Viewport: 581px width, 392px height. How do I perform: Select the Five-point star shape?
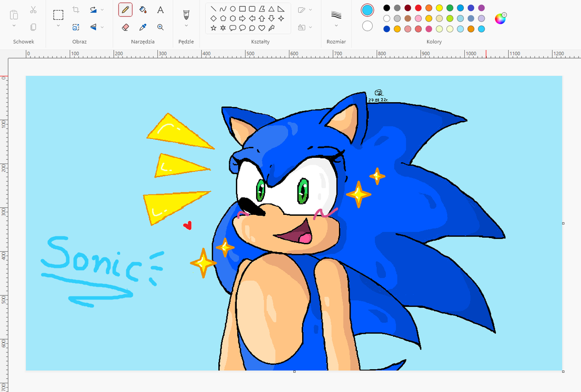(x=214, y=28)
